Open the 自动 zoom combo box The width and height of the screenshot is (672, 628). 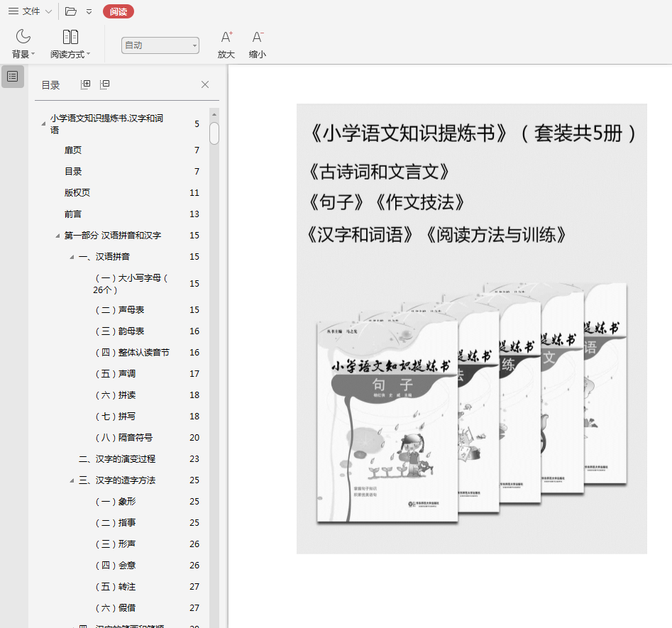(x=160, y=45)
